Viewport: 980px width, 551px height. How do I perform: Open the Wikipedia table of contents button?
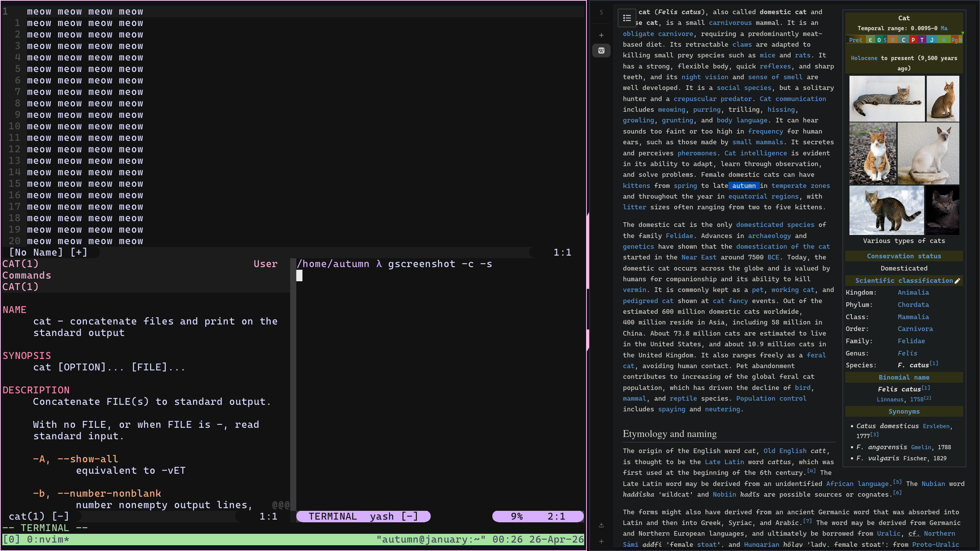click(627, 18)
